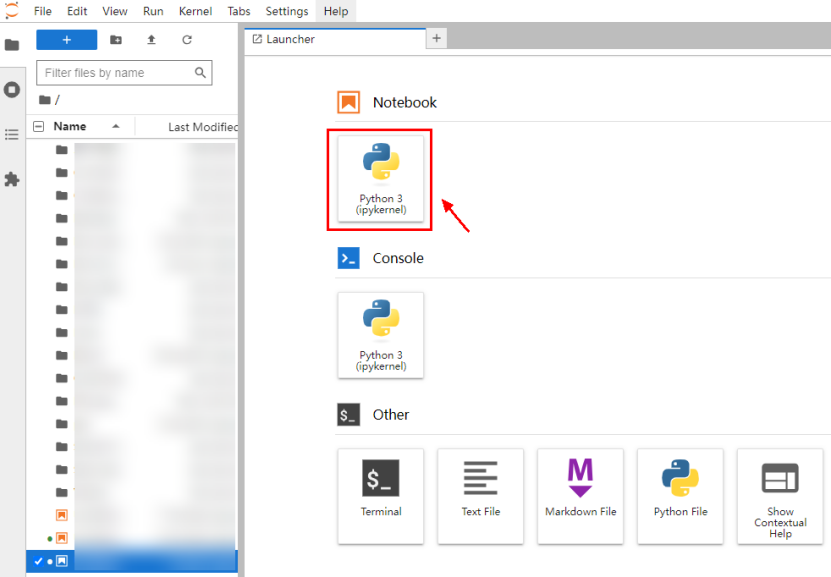Toggle the select-all checkbox beside Name header
Screen dimensions: 831x577
[x=39, y=127]
